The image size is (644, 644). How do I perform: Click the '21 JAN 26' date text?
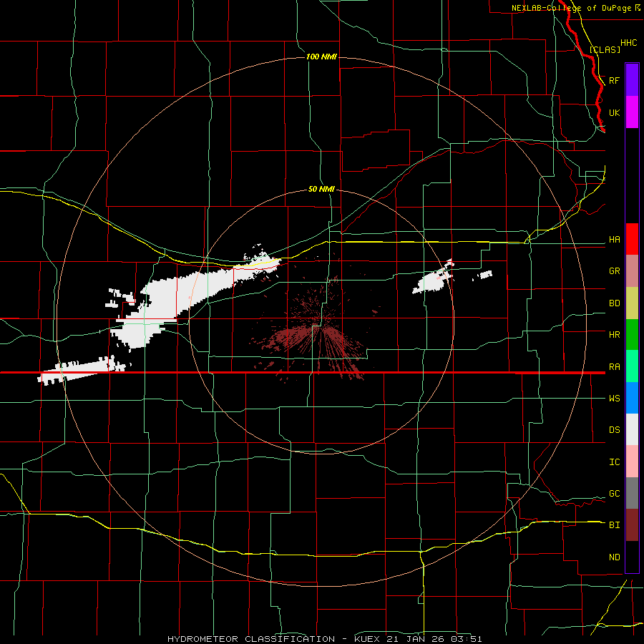[x=415, y=639]
